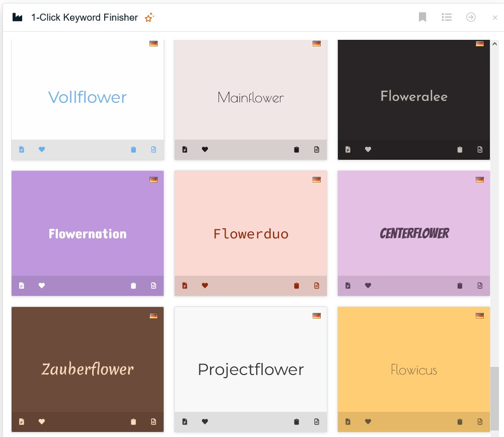This screenshot has height=437, width=504.
Task: Click the clipboard icon on the Projectflower card
Action: (x=296, y=421)
